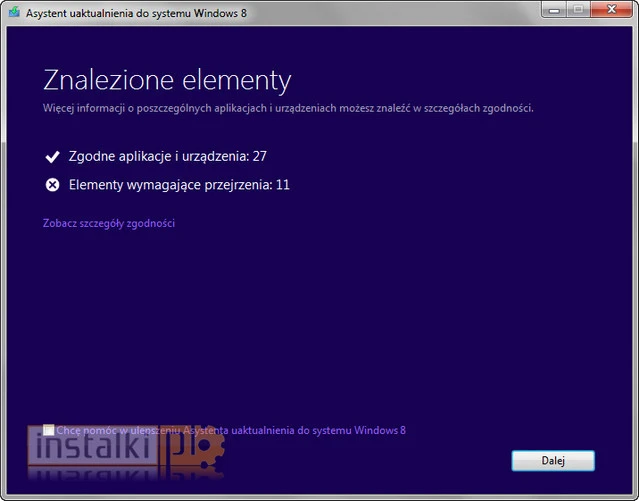Click the circled X icon for review items
The image size is (639, 501).
click(52, 185)
